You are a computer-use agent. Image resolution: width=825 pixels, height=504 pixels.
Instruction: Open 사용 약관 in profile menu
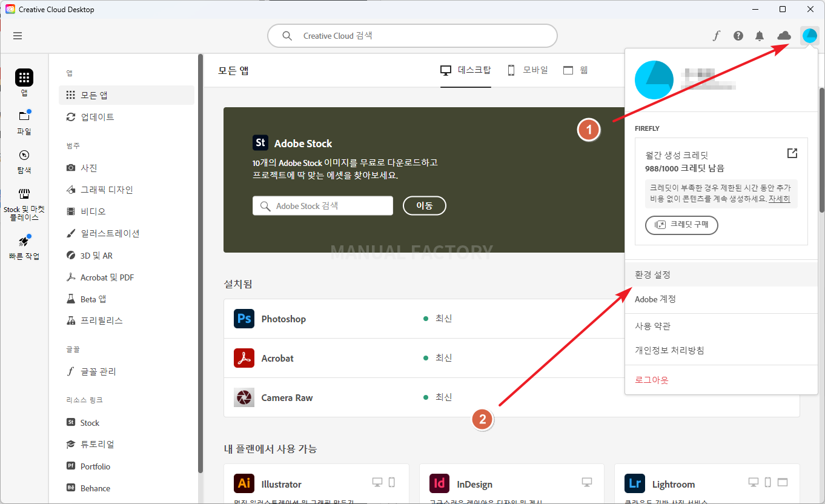pos(721,326)
